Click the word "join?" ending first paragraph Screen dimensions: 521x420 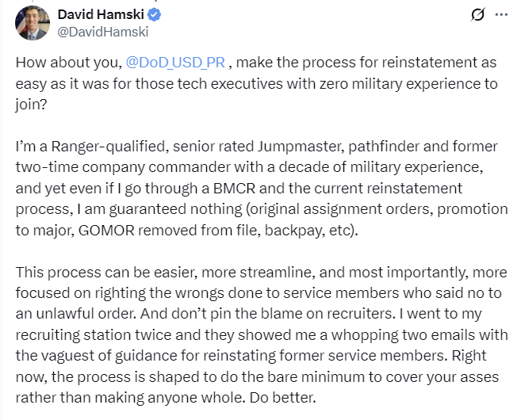pyautogui.click(x=31, y=105)
